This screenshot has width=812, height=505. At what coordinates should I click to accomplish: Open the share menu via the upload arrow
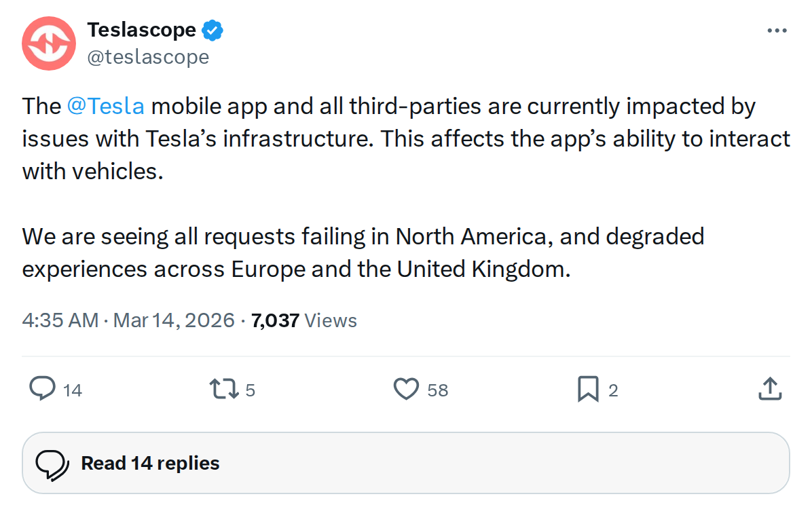(770, 389)
